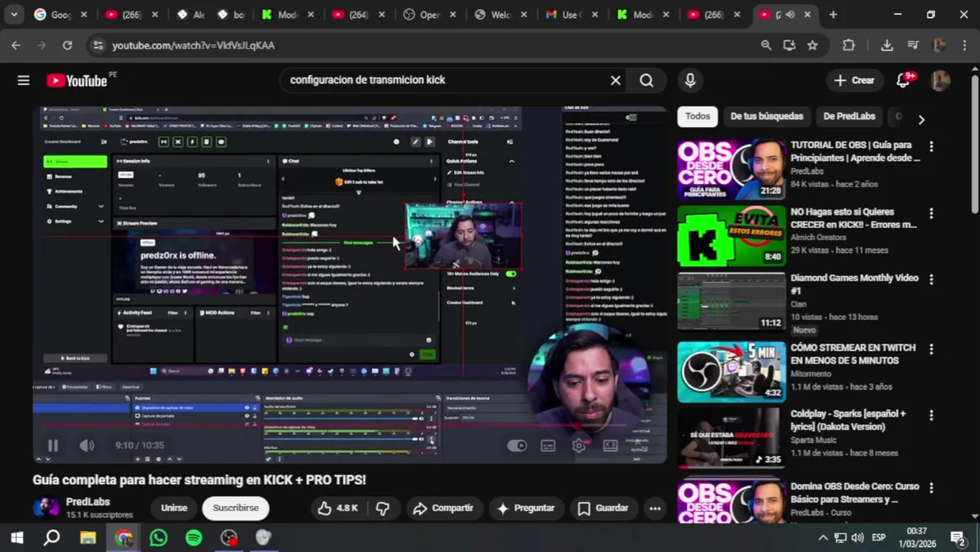Reload the current page
This screenshot has height=552, width=980.
tap(67, 45)
